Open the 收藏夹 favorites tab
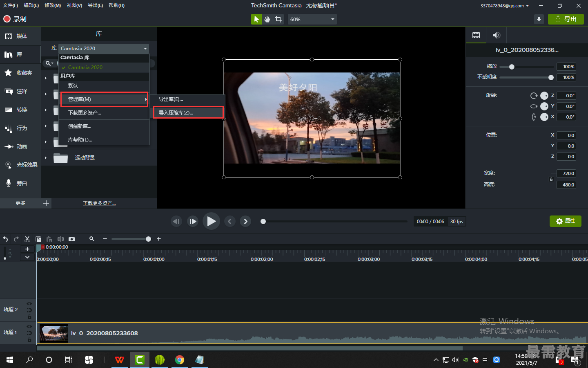 point(20,73)
